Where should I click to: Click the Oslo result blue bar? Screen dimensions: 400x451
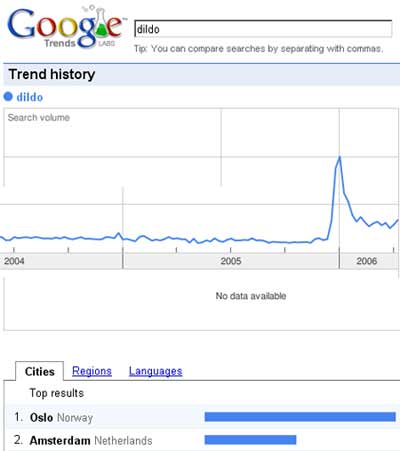(300, 417)
